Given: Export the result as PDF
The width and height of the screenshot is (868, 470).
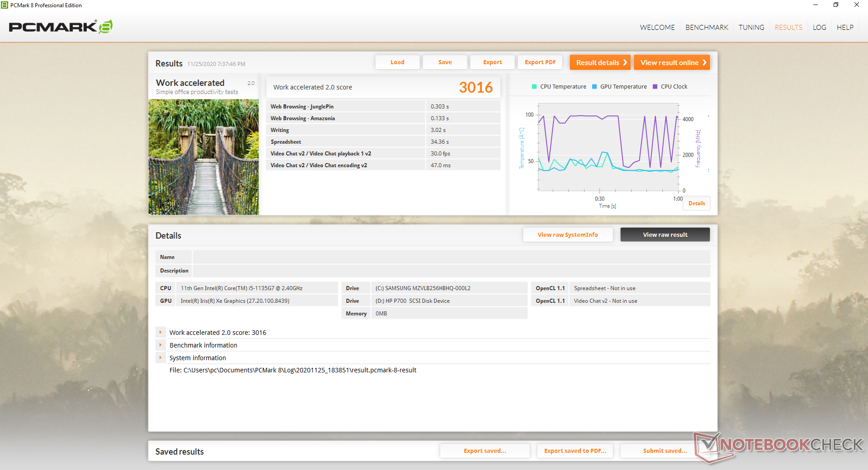Looking at the screenshot, I should point(540,62).
